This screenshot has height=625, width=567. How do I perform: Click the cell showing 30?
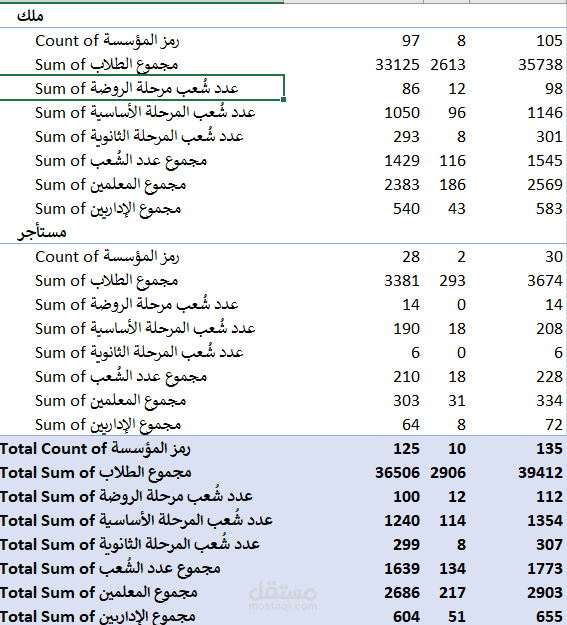coord(553,257)
